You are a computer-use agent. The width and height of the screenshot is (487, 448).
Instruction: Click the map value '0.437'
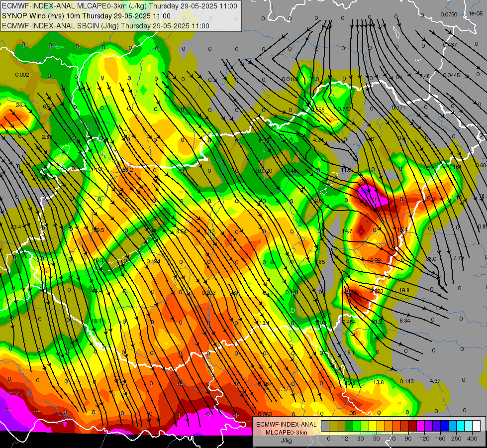click(450, 45)
